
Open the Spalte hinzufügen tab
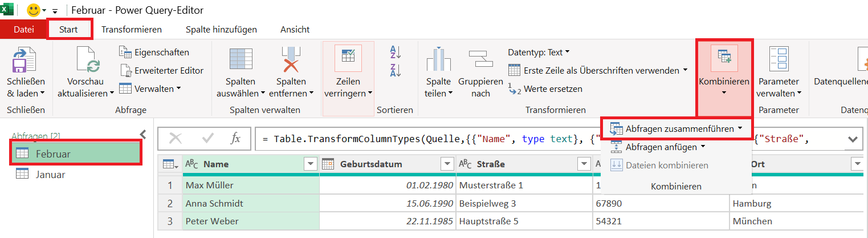click(x=221, y=29)
